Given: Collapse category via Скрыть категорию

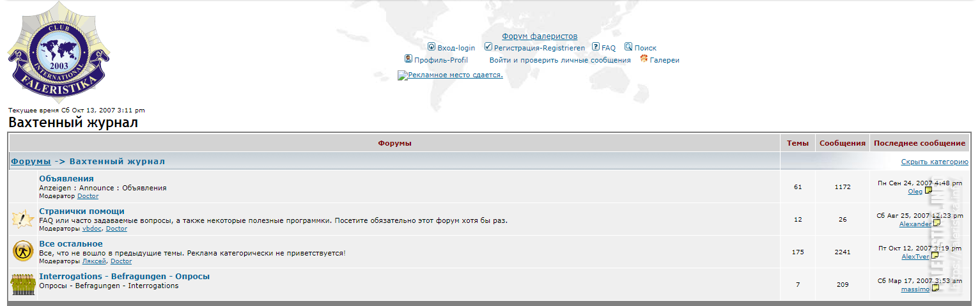Looking at the screenshot, I should point(935,162).
